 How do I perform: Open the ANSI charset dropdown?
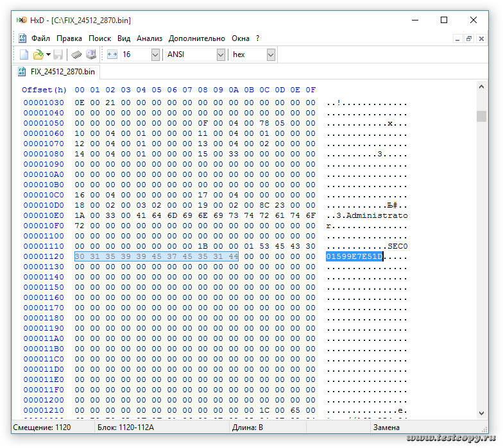coord(221,55)
